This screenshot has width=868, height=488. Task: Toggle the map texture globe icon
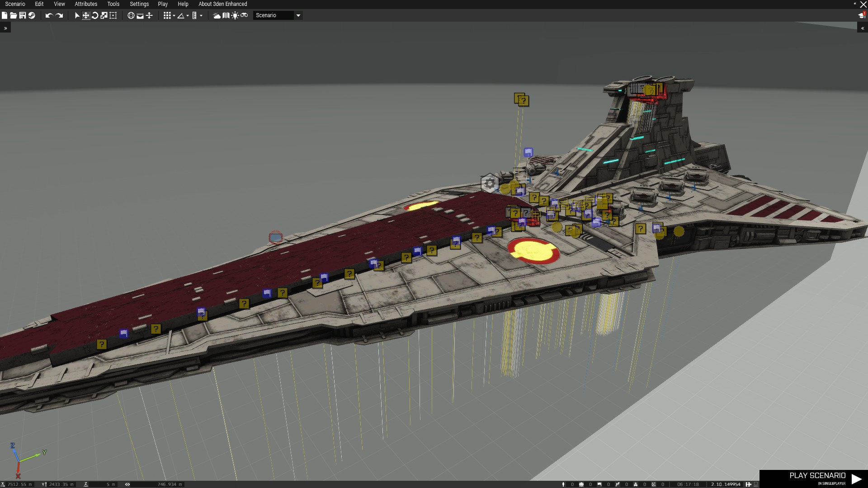tap(131, 15)
